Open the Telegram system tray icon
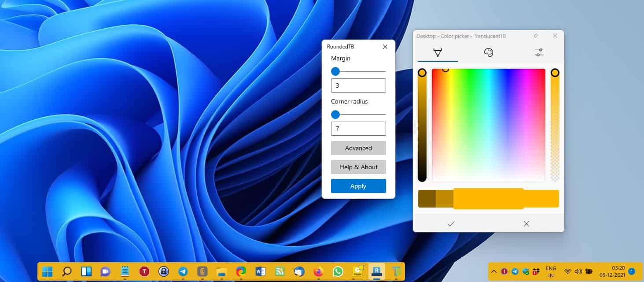644x282 pixels. click(515, 271)
